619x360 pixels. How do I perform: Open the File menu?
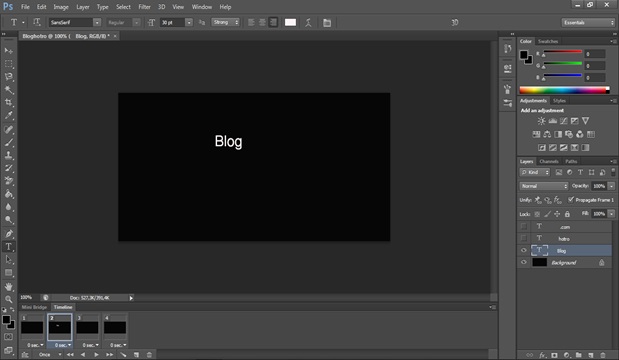point(25,7)
